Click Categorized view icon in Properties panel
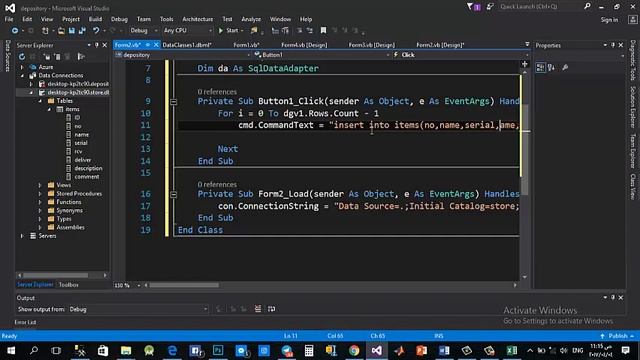The height and width of the screenshot is (360, 640). 540,68
